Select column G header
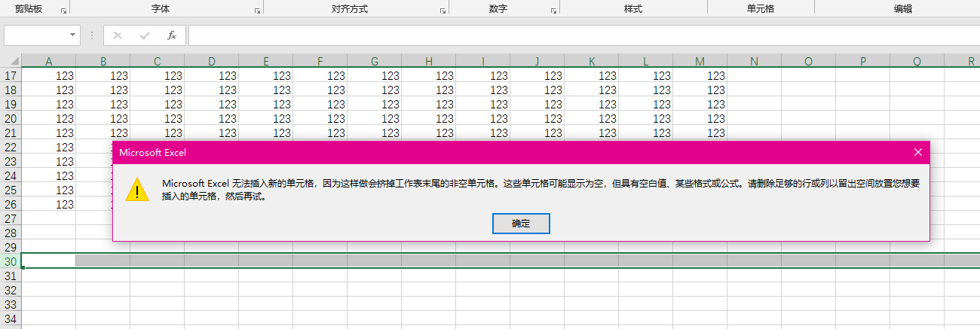 click(374, 61)
